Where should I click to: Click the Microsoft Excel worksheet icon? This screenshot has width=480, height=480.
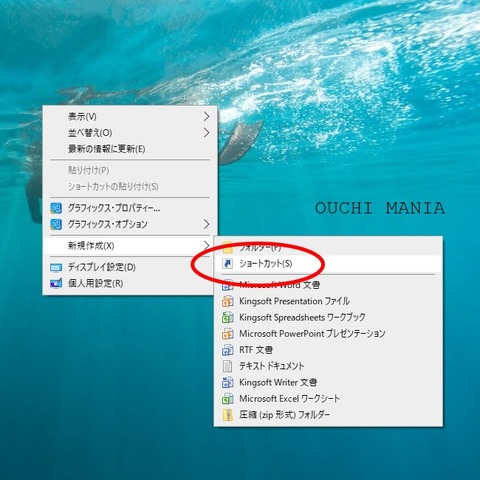[x=228, y=399]
